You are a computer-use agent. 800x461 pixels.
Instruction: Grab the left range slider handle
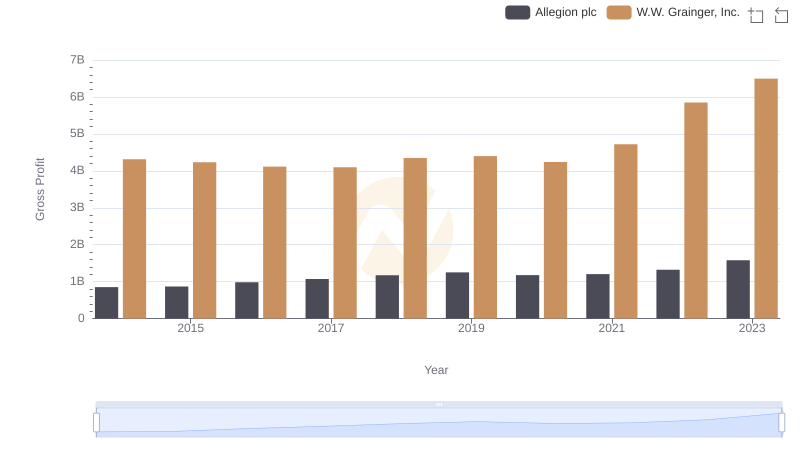96,422
